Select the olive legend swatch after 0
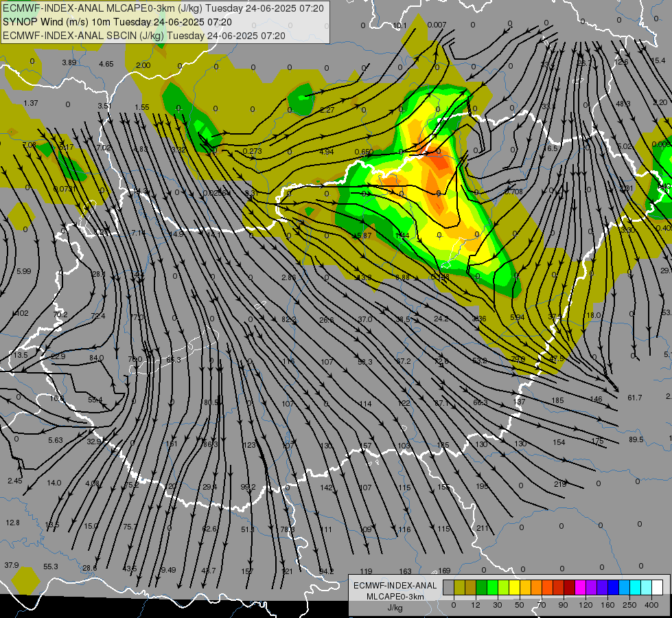672x618 pixels. coord(459,587)
